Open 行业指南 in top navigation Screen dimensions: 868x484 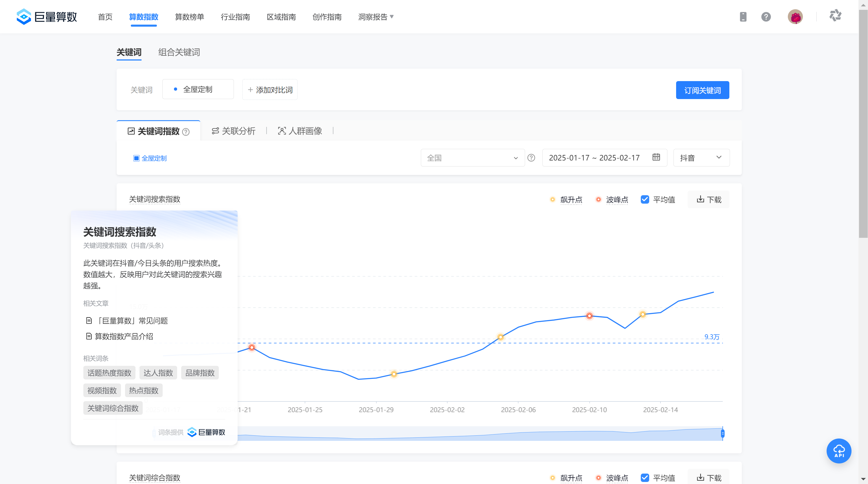[235, 17]
